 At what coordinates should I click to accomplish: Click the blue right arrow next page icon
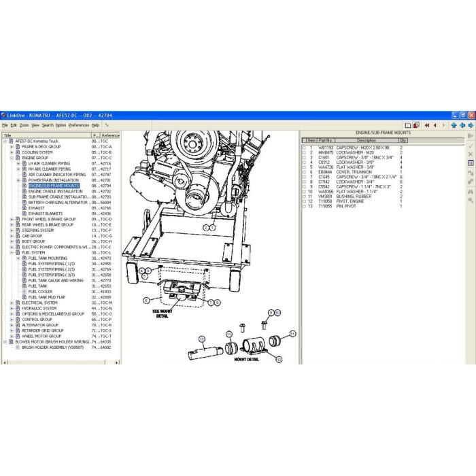(471, 125)
